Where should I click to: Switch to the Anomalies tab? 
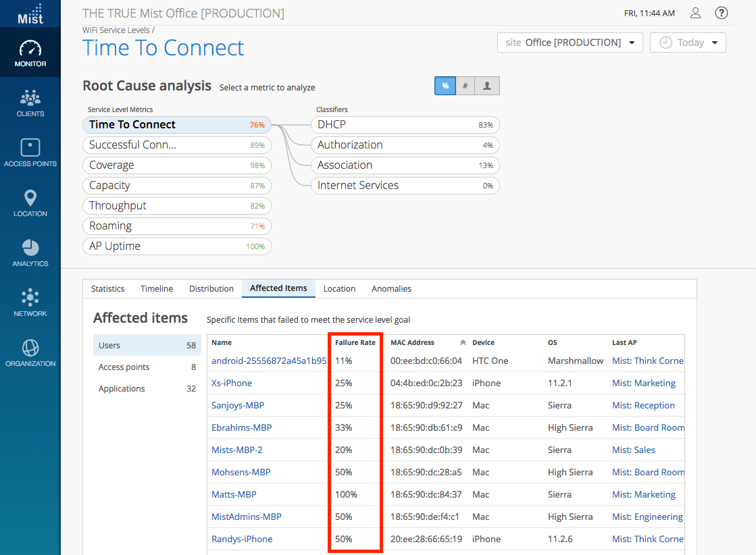391,288
